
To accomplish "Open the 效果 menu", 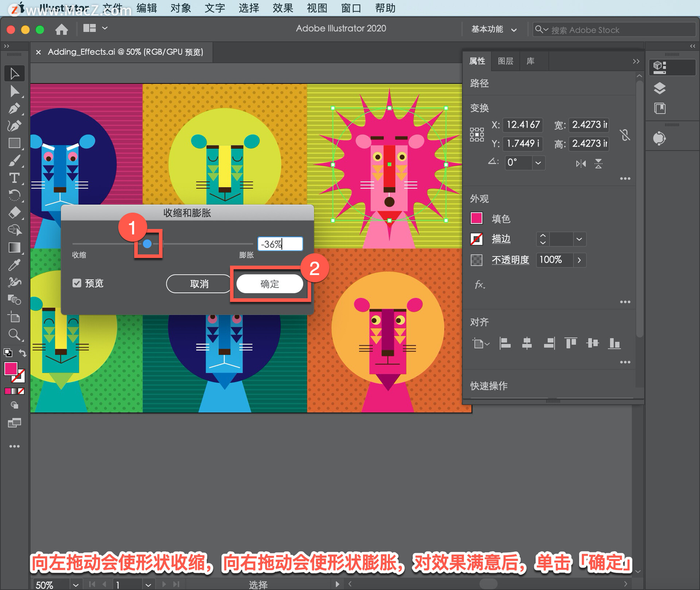I will (x=283, y=8).
